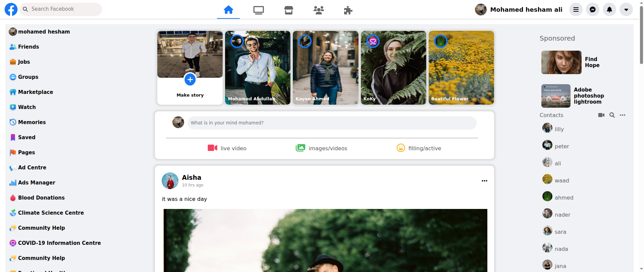The height and width of the screenshot is (272, 644).
Task: Start a live video
Action: point(227,148)
